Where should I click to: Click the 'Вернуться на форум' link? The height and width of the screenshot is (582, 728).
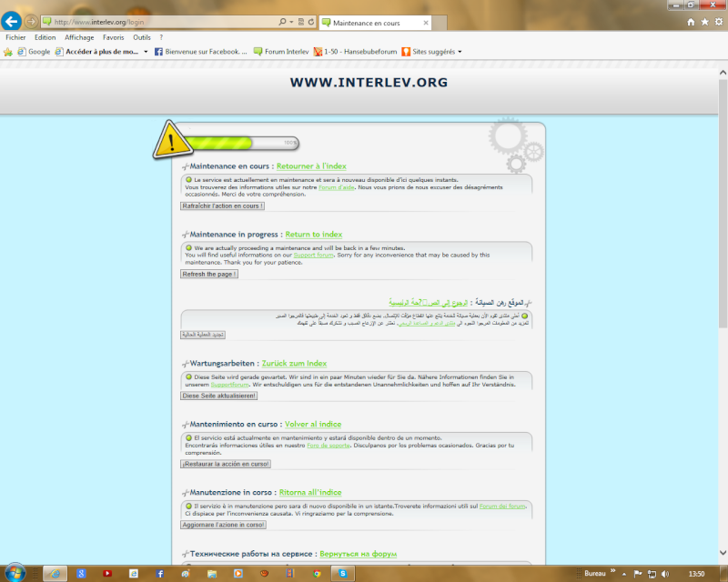358,554
